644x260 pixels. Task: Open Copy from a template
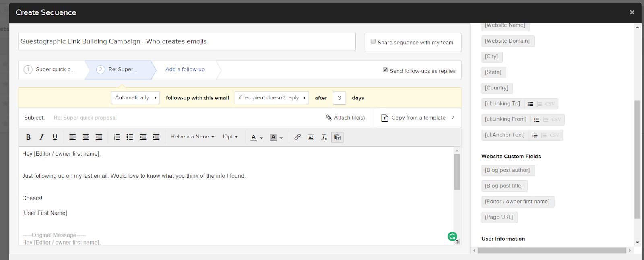(x=418, y=118)
